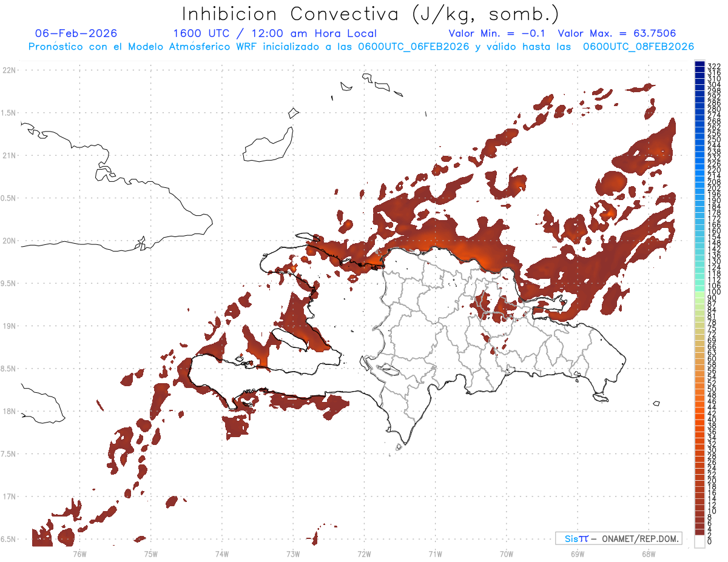728x562 pixels.
Task: Click the time '1600 UTC / 12:00 am Hora Local'
Action: [275, 34]
